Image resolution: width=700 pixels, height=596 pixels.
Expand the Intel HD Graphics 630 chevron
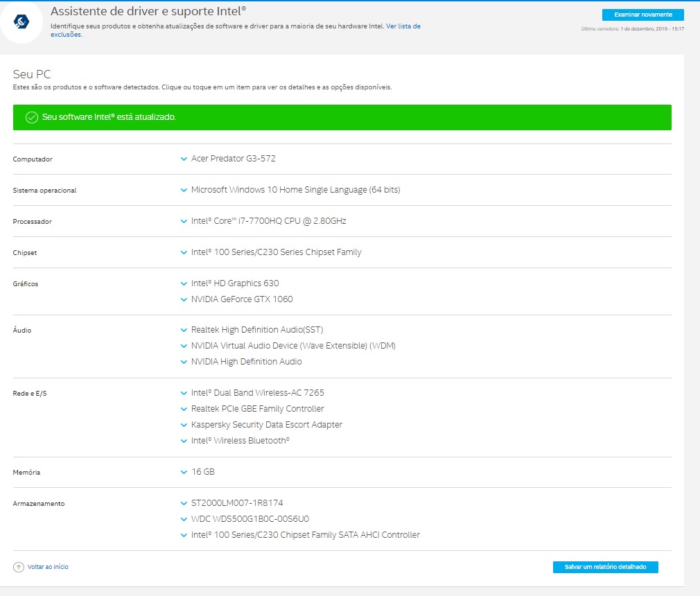184,284
